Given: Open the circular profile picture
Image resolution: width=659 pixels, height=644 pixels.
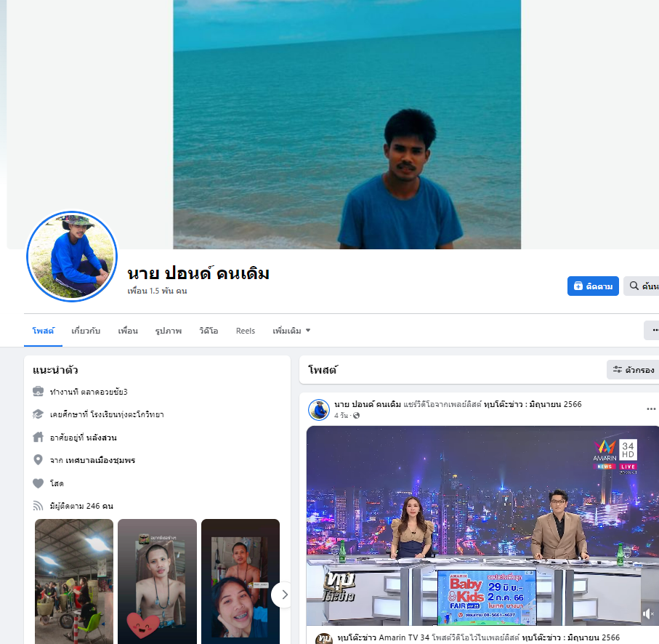Looking at the screenshot, I should (x=72, y=257).
